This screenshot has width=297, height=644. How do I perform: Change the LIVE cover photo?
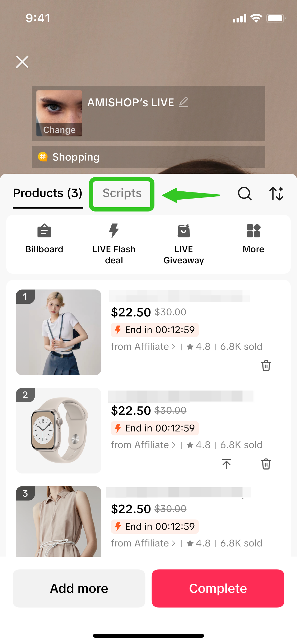coord(59,130)
